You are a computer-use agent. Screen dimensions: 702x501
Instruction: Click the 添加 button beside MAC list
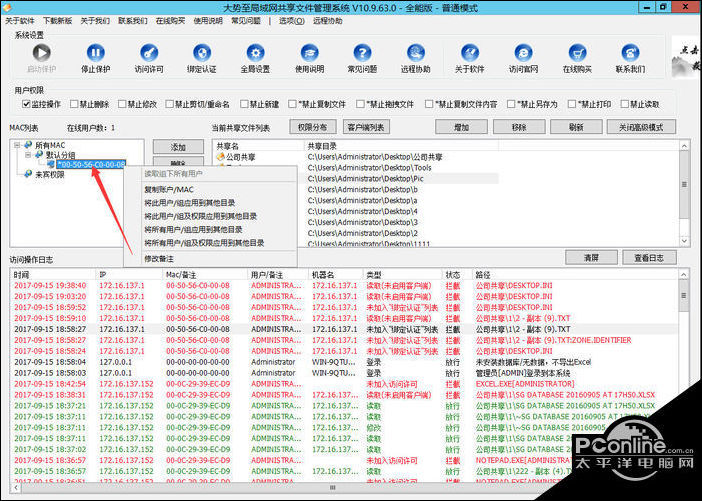178,147
